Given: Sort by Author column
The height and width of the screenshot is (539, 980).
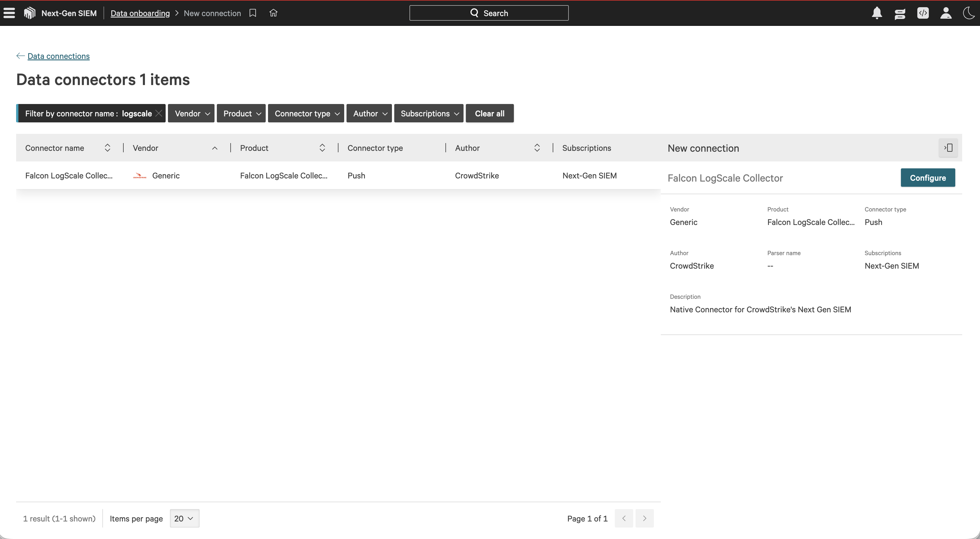Looking at the screenshot, I should click(537, 148).
